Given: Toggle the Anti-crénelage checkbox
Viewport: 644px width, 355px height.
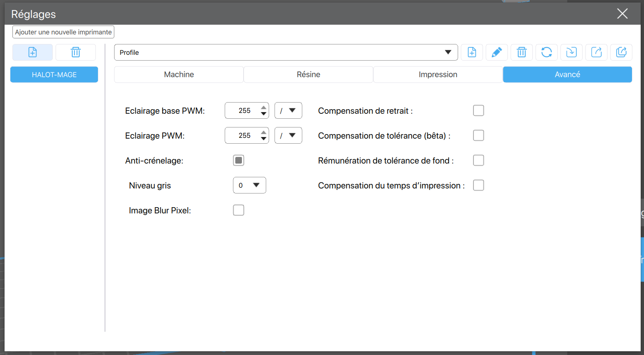Looking at the screenshot, I should pos(239,160).
